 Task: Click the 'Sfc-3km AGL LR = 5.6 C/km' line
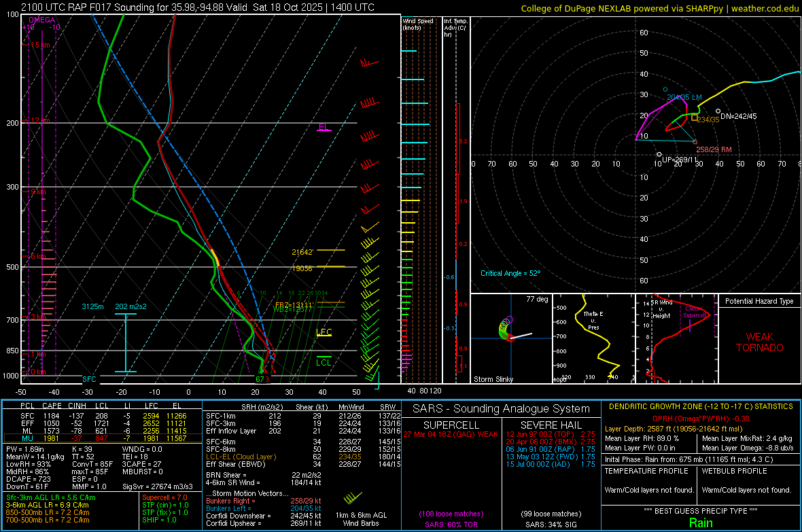click(51, 497)
